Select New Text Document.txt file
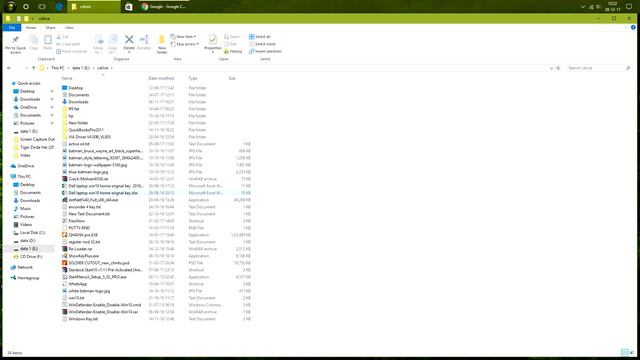The width and height of the screenshot is (640, 360). [89, 214]
